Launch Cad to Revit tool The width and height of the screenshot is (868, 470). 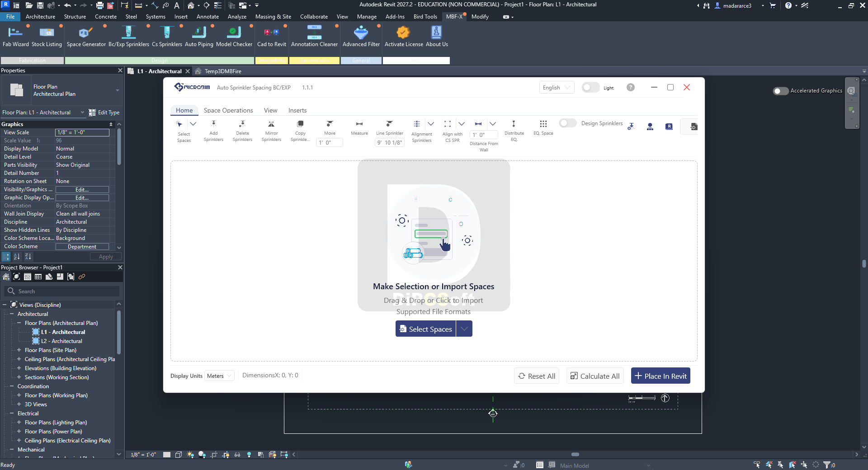click(x=271, y=36)
